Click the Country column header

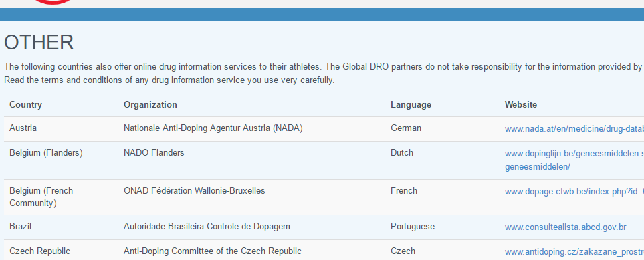25,105
